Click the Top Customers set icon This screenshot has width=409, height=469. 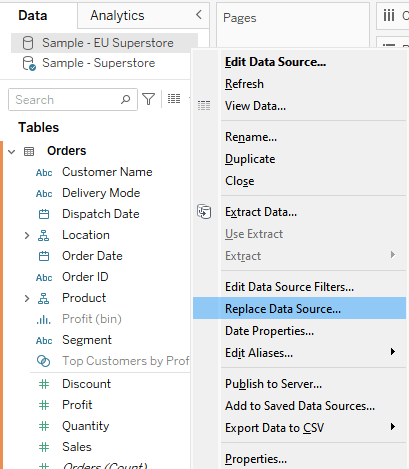(x=43, y=361)
